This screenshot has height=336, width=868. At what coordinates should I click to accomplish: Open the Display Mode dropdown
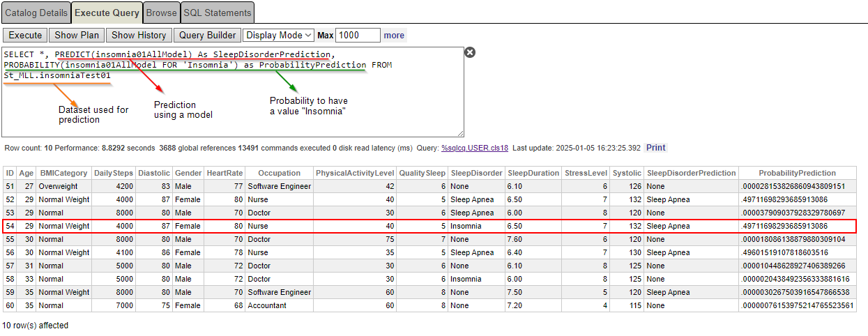coord(278,35)
